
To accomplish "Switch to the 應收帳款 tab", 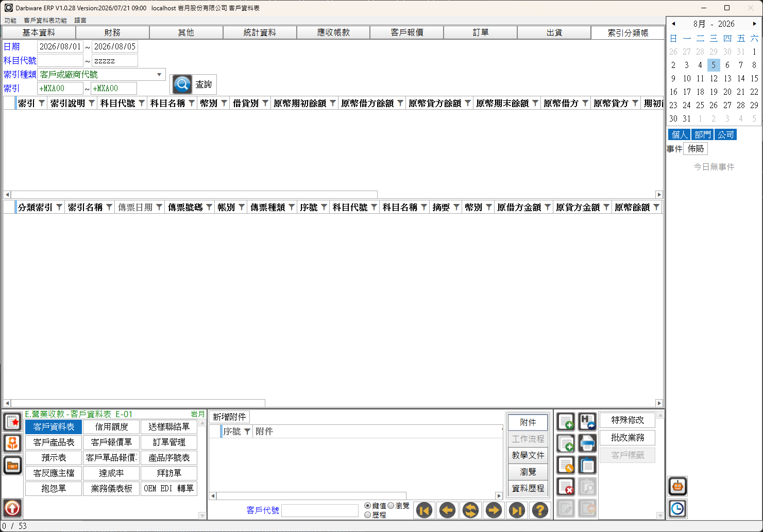I will [x=333, y=32].
